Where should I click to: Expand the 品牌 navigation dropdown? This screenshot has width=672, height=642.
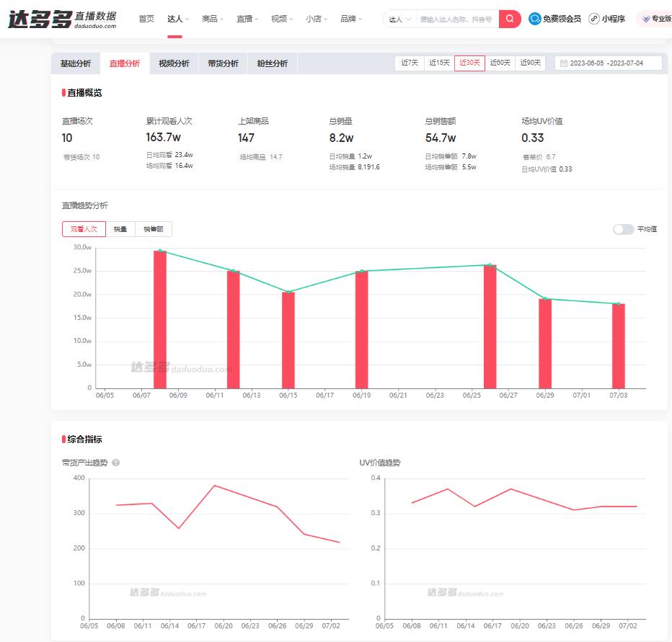(x=351, y=19)
